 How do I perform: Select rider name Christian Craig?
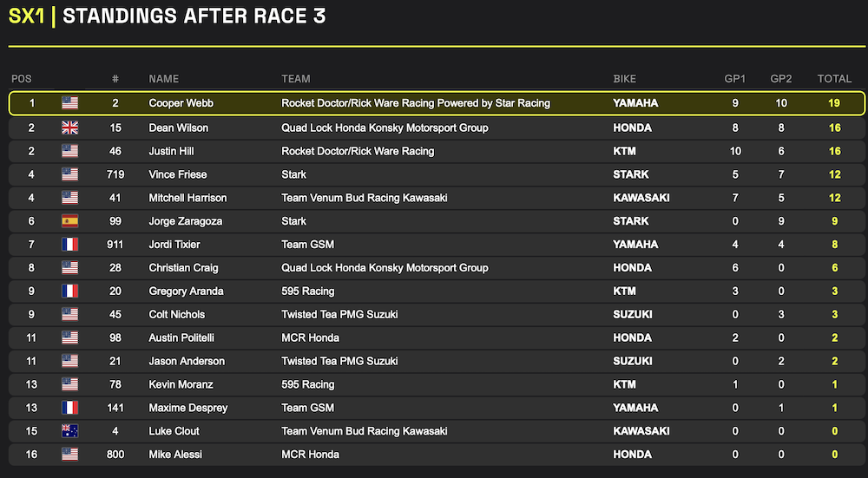(183, 268)
